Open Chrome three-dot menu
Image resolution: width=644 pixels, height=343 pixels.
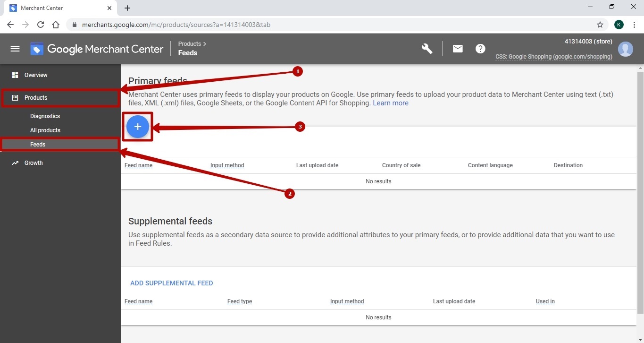click(634, 25)
